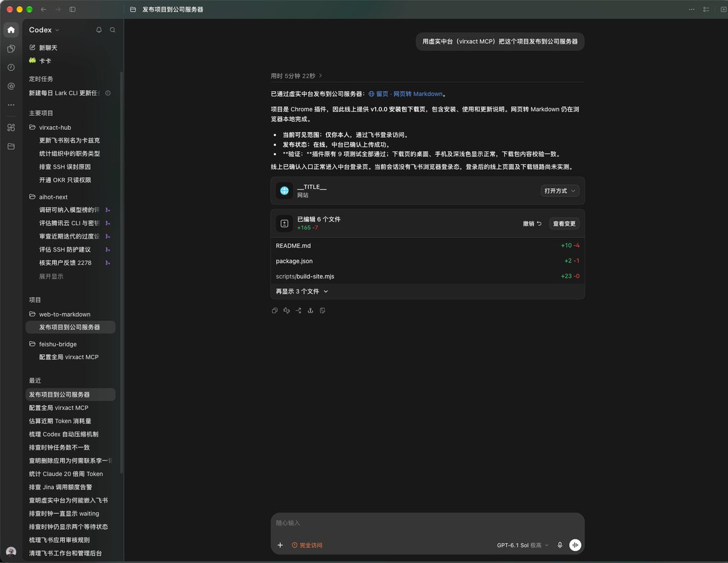
Task: Click the 撤销 undo button
Action: pyautogui.click(x=532, y=223)
